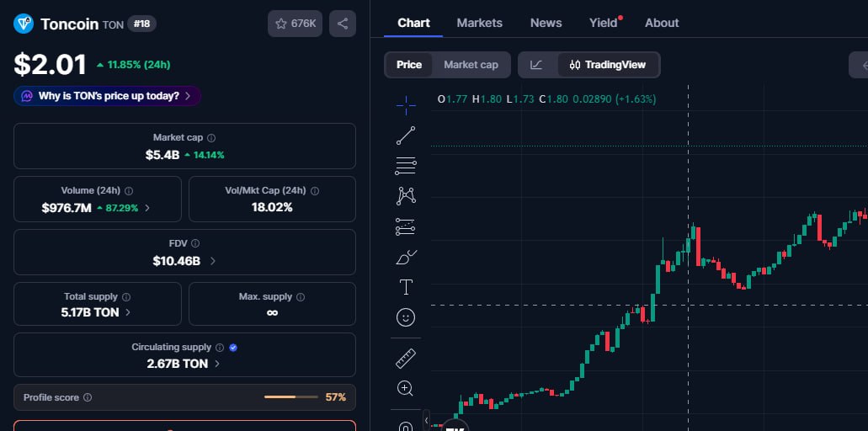Collapse the drawing toolbar with the side arrow

pyautogui.click(x=426, y=421)
